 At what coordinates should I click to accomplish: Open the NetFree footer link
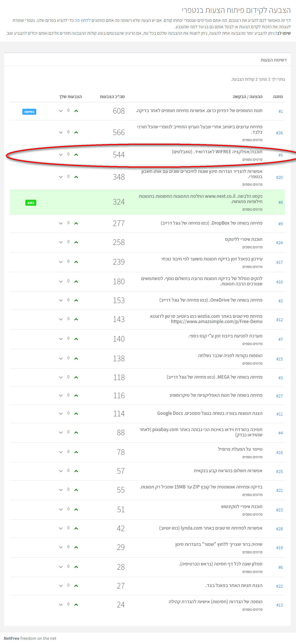point(11,638)
